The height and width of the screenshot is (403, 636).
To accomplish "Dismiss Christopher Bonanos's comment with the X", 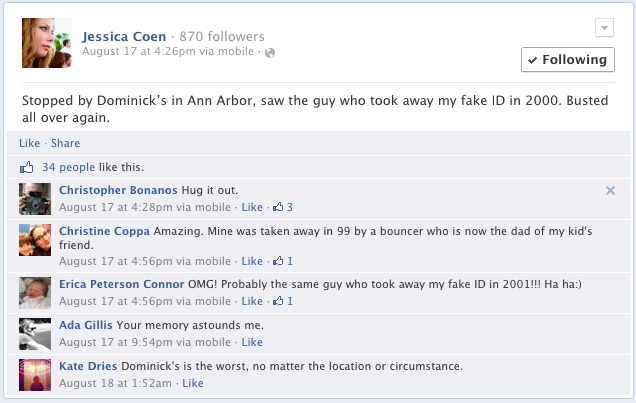I will (x=611, y=190).
